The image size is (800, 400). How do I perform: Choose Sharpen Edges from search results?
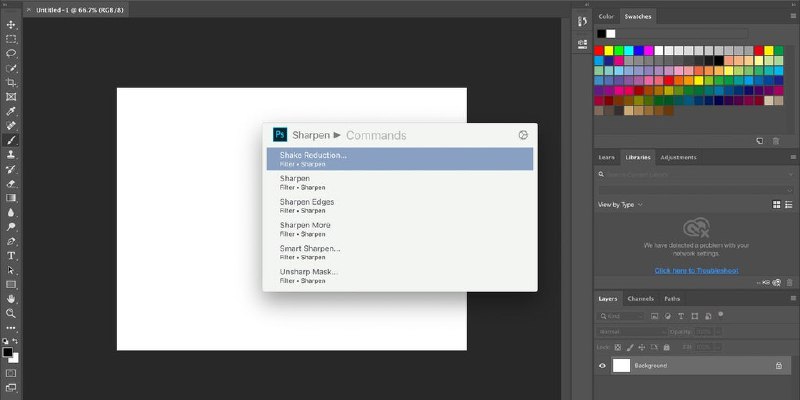pyautogui.click(x=400, y=206)
